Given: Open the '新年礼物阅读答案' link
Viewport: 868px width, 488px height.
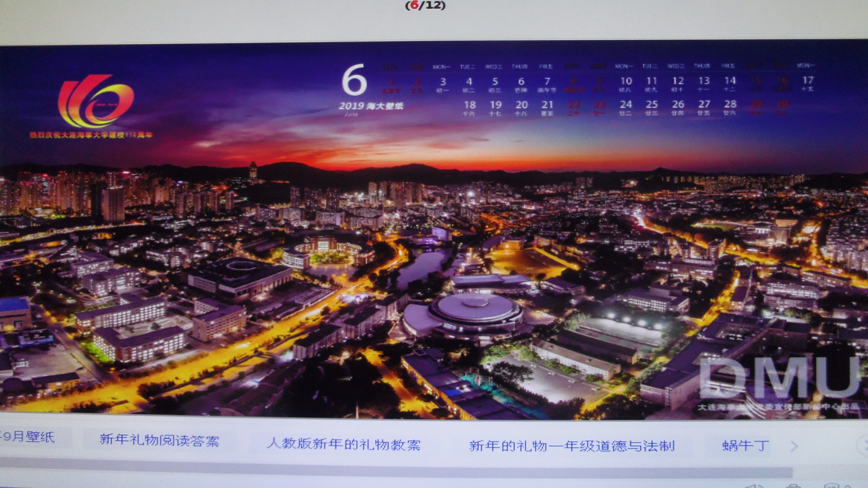Looking at the screenshot, I should tap(159, 440).
